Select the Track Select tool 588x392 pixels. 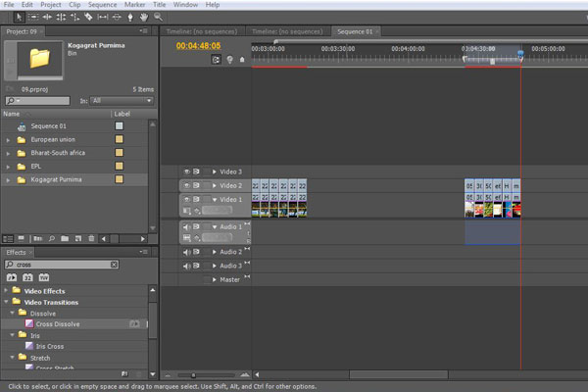click(34, 17)
